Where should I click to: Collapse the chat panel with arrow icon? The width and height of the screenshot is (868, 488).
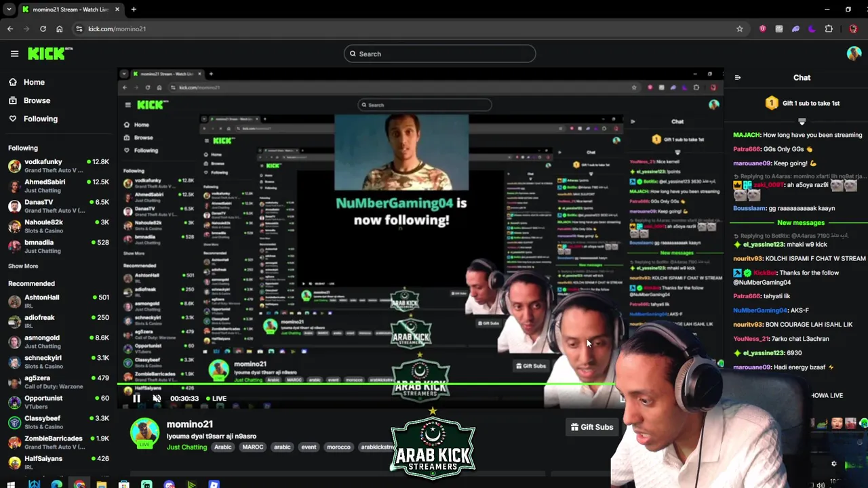(738, 77)
